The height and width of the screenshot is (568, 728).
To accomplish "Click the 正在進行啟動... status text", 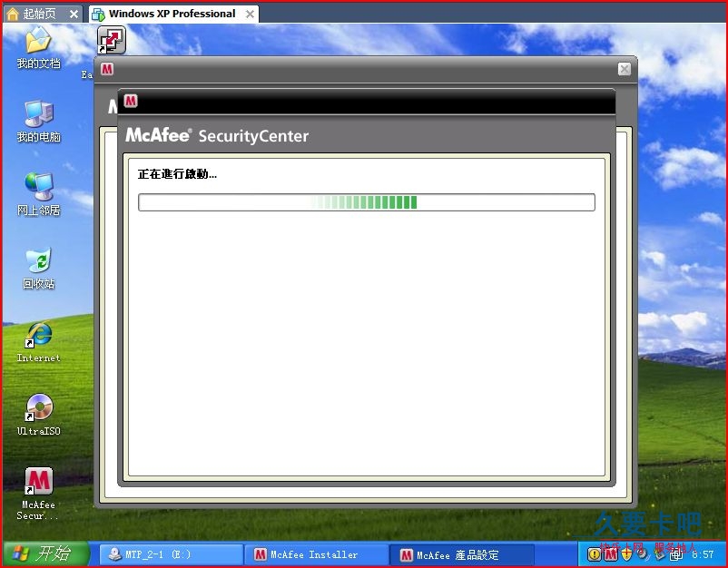I will (177, 174).
